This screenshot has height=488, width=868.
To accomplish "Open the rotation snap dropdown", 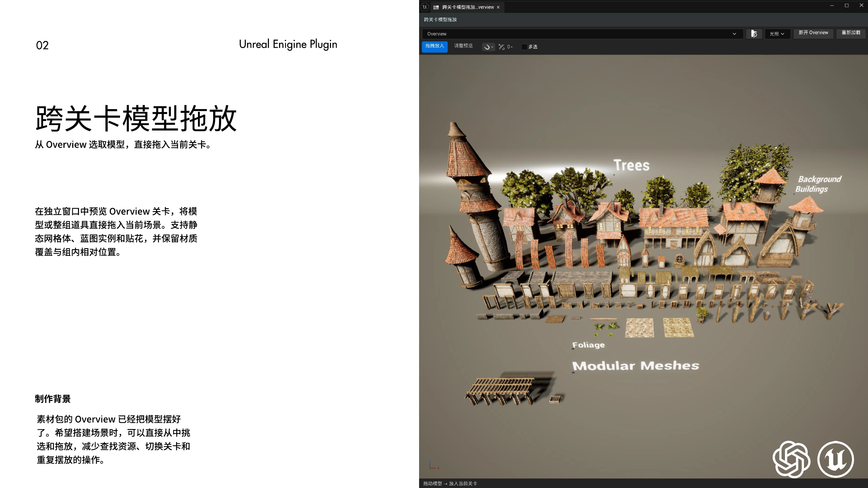I will click(x=489, y=47).
